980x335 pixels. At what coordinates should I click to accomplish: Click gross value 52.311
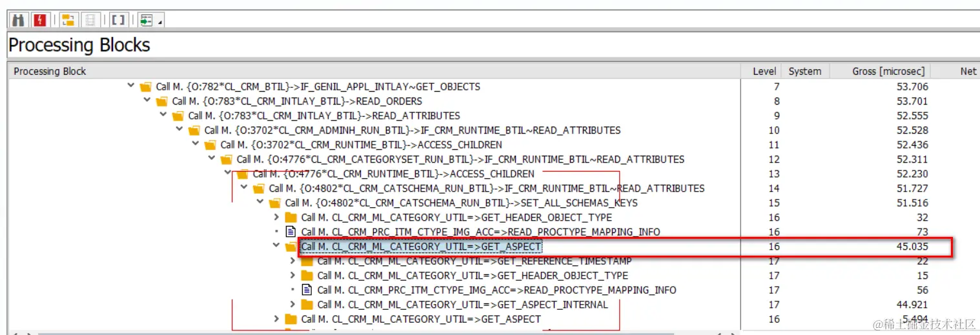(x=913, y=159)
